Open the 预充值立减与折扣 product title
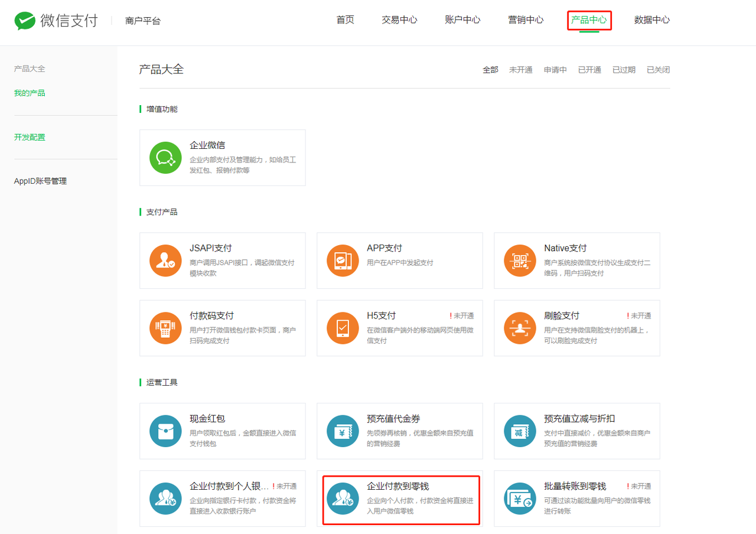The height and width of the screenshot is (534, 756). click(579, 419)
